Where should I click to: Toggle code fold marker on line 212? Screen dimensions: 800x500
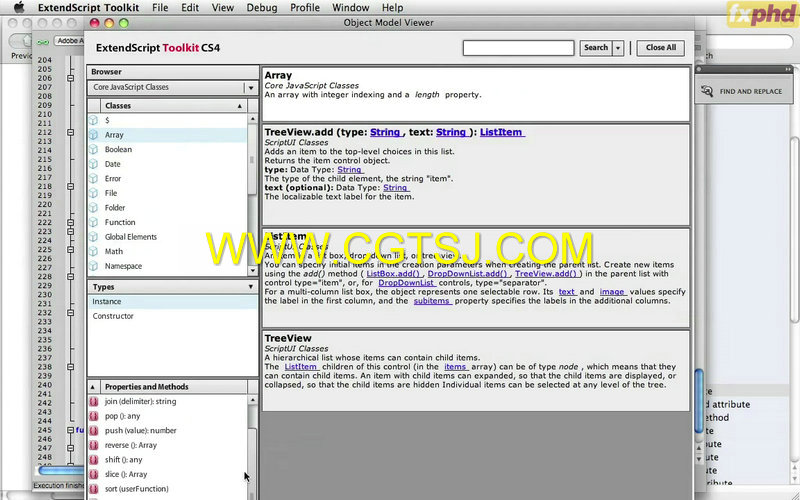[70, 132]
